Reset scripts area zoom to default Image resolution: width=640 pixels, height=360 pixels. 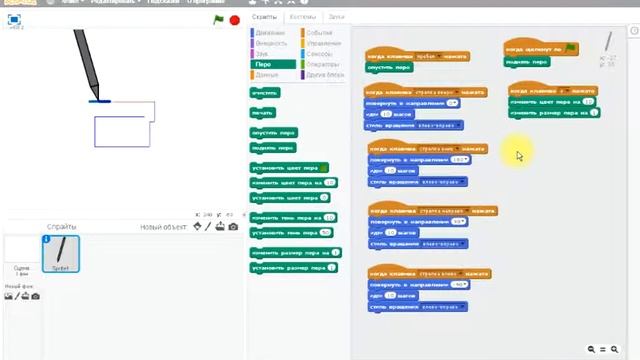[603, 349]
